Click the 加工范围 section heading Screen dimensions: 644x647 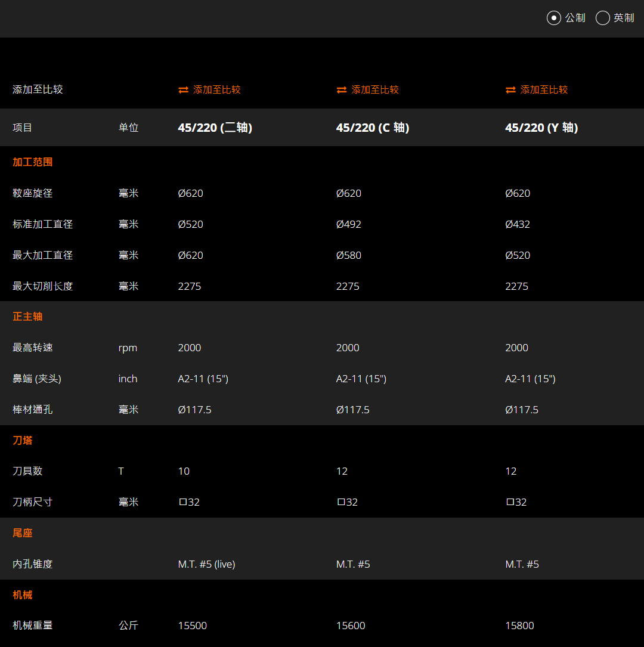click(33, 162)
